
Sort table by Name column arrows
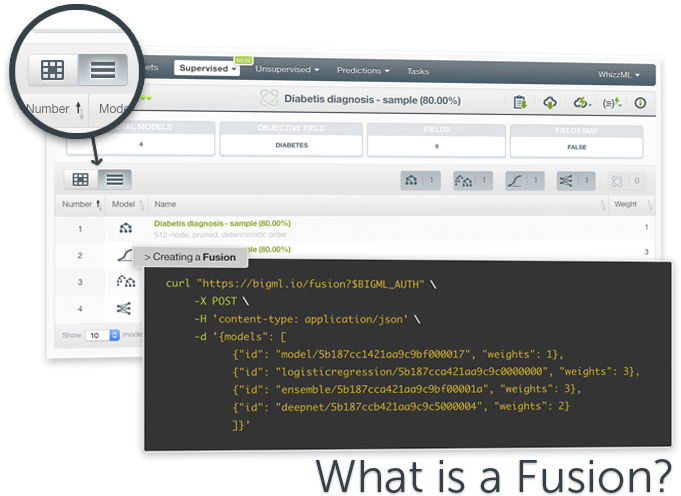(x=603, y=205)
